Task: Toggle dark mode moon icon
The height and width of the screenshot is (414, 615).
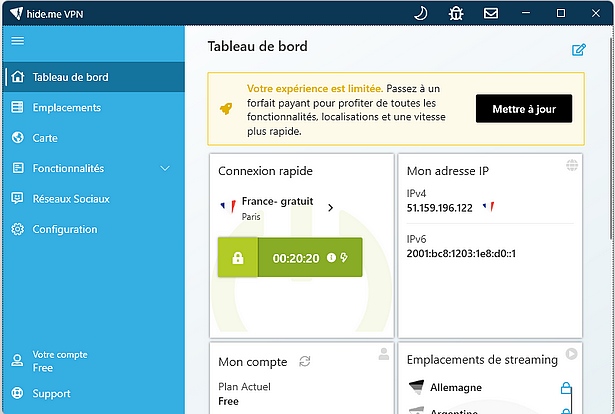Action: tap(421, 13)
